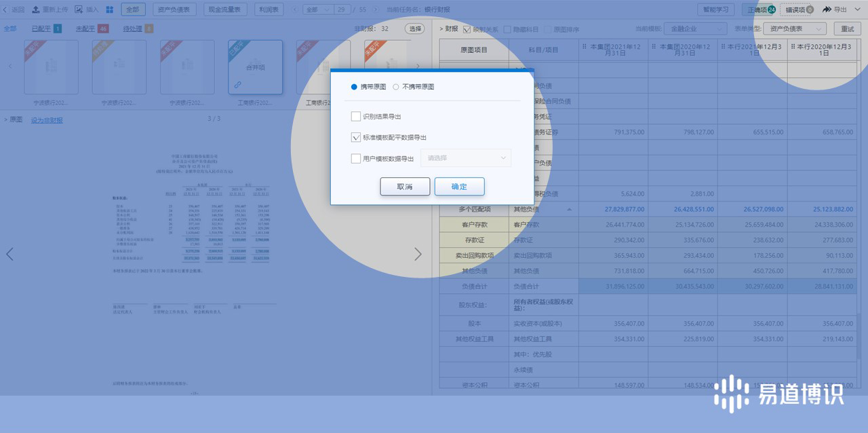Uncheck 标准模板配平数据导出 checkbox
The width and height of the screenshot is (868, 433).
pyautogui.click(x=356, y=137)
